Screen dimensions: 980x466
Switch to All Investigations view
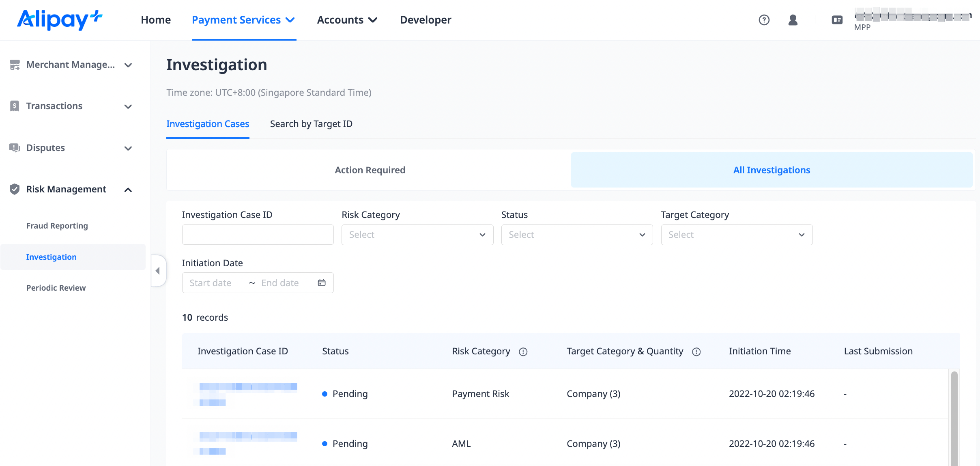(771, 170)
